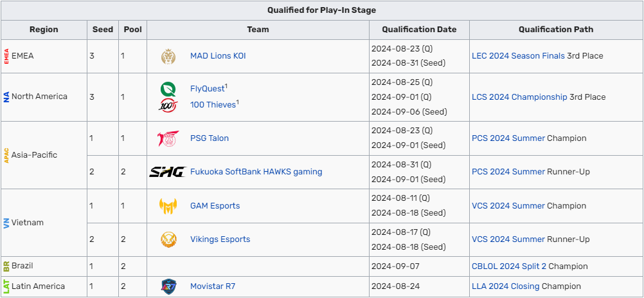The width and height of the screenshot is (644, 298).
Task: Click the Vikings Esports logo icon
Action: click(x=168, y=239)
